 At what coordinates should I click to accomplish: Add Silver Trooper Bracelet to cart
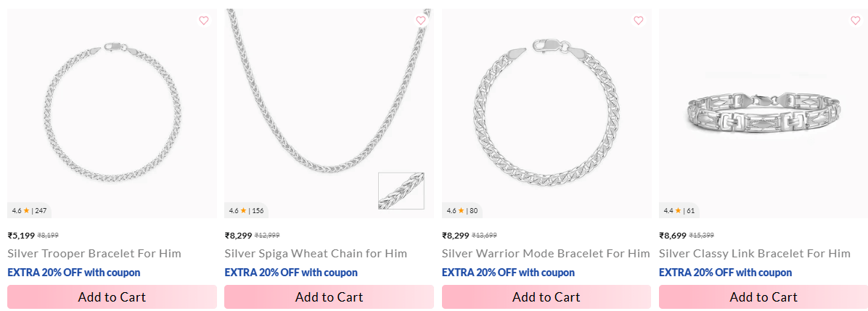point(112,297)
